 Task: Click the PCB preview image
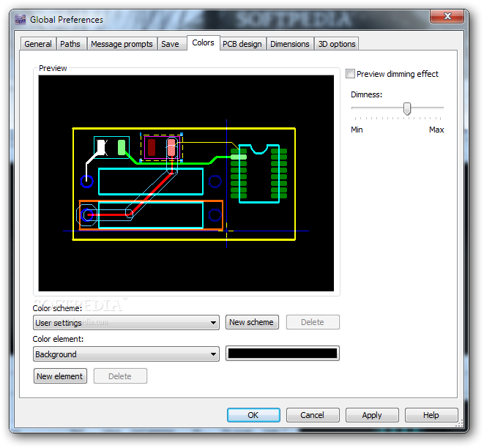186,183
